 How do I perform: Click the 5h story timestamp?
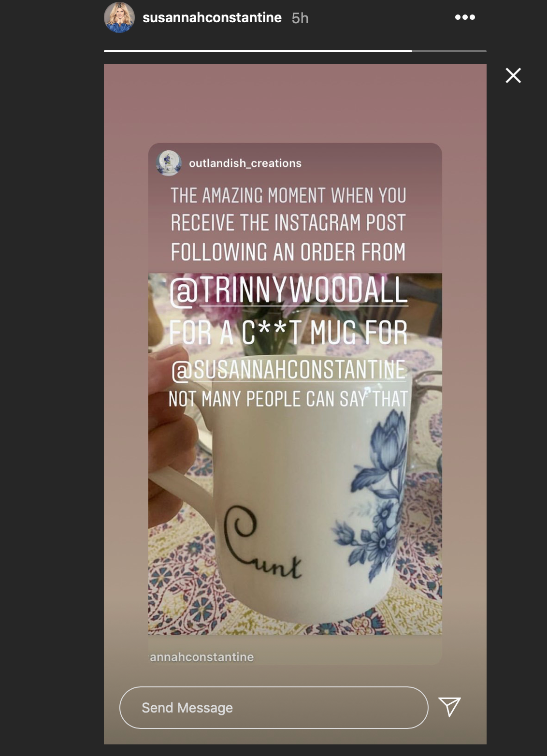pos(300,18)
